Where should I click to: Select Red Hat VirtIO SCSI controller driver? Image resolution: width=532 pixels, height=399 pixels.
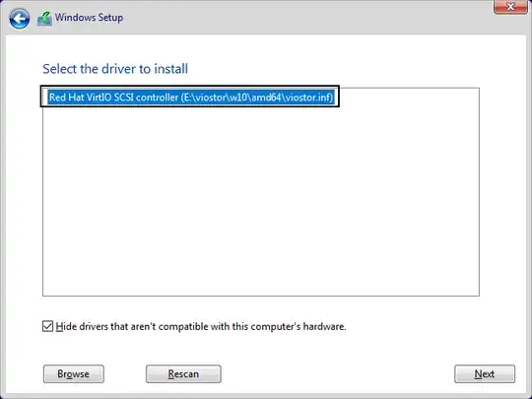[x=191, y=98]
